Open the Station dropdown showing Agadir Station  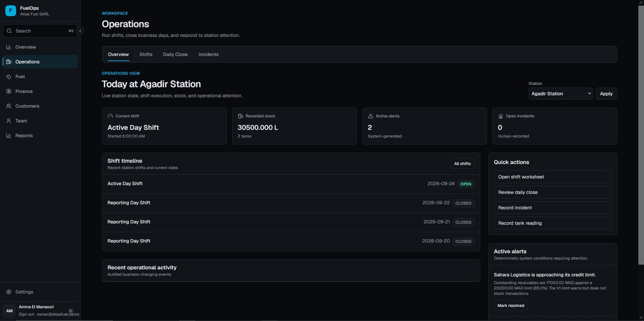560,94
